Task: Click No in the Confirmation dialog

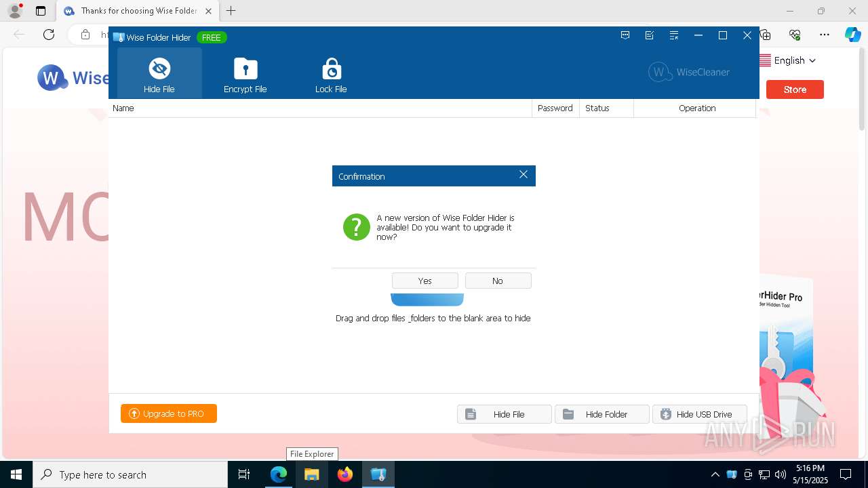Action: coord(498,281)
